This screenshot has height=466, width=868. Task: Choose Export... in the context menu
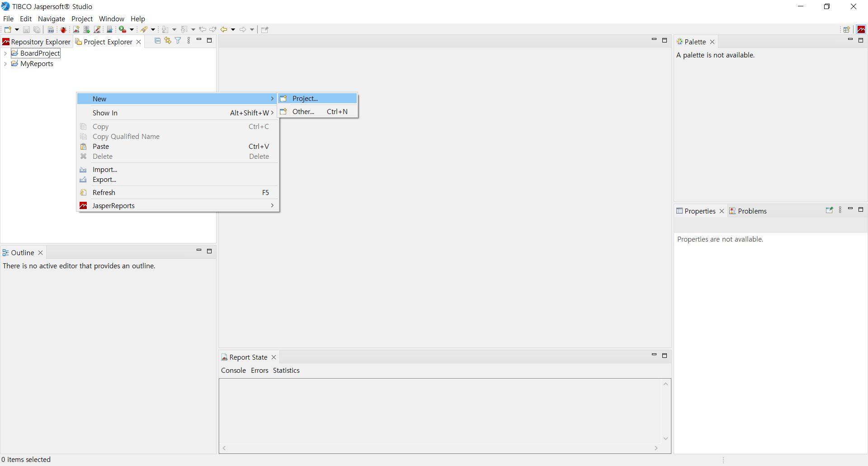pyautogui.click(x=178, y=180)
